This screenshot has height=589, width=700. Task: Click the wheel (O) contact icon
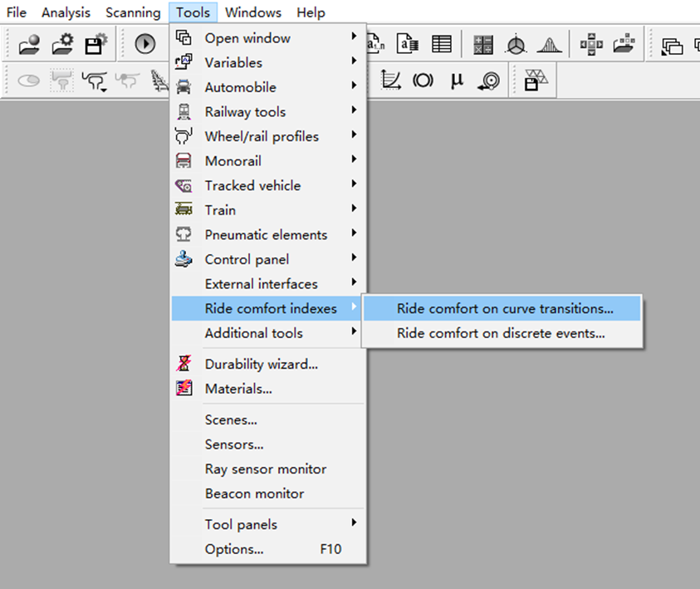click(x=423, y=81)
